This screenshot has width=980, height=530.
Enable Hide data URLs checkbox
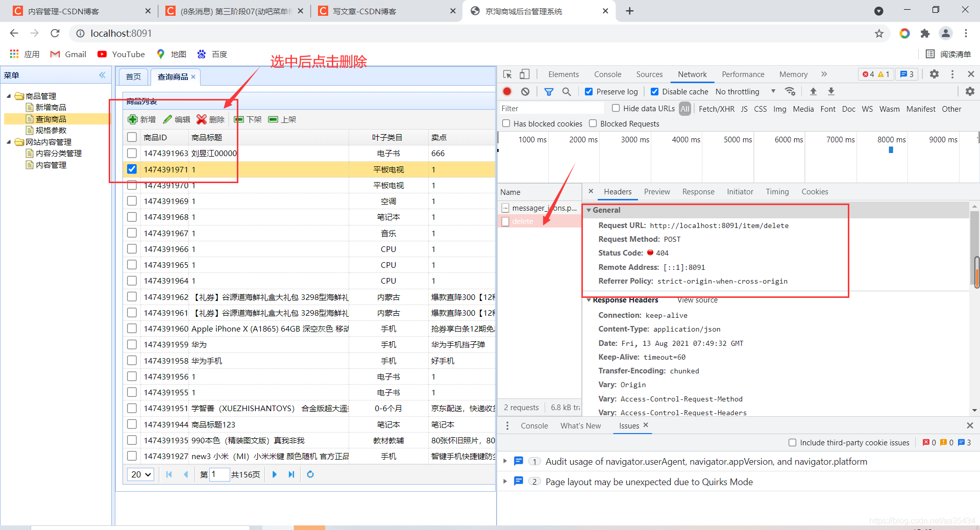(616, 108)
